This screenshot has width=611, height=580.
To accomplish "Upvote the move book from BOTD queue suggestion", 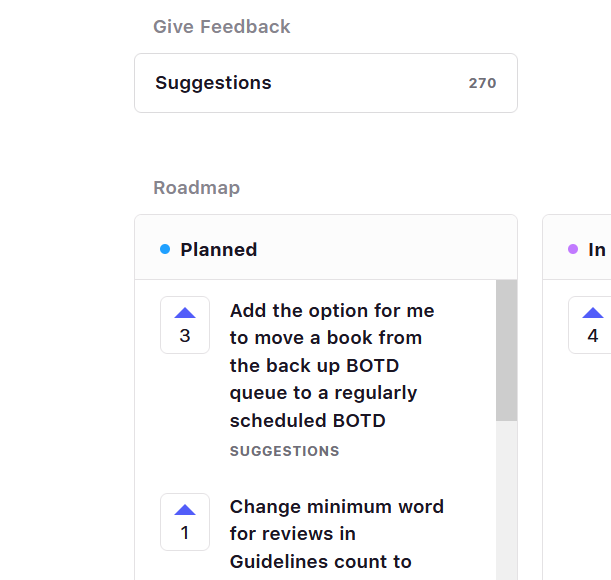I will point(185,313).
